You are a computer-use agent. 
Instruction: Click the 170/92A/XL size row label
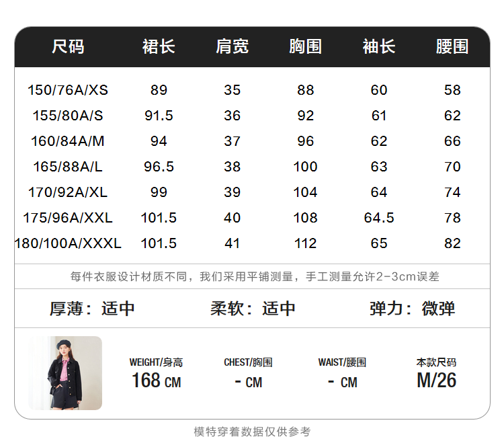(68, 192)
